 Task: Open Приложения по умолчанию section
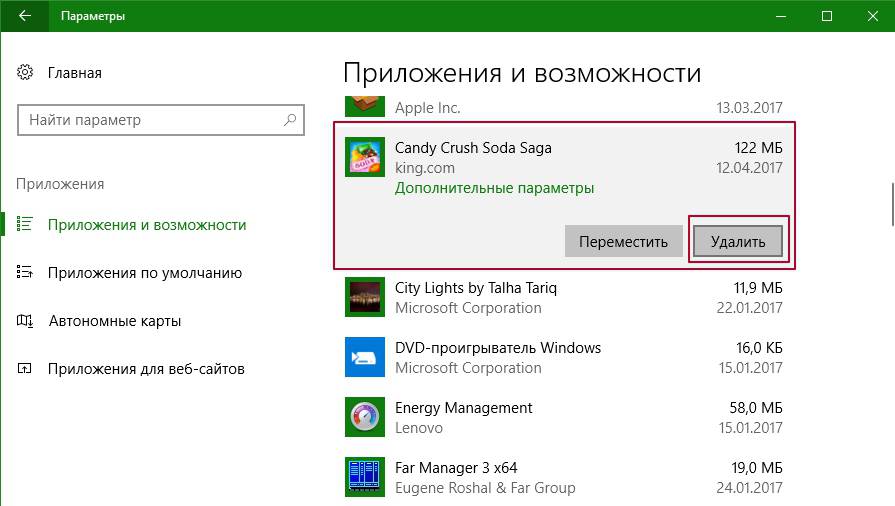[144, 273]
